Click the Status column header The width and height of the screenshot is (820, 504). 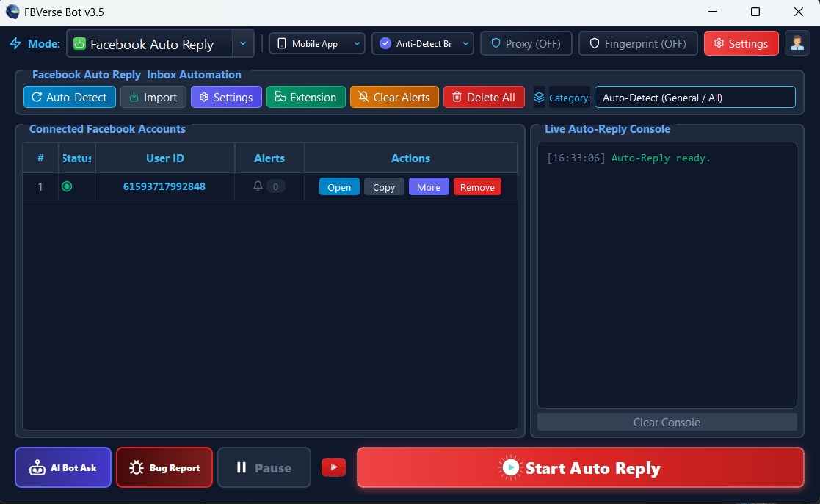[77, 158]
